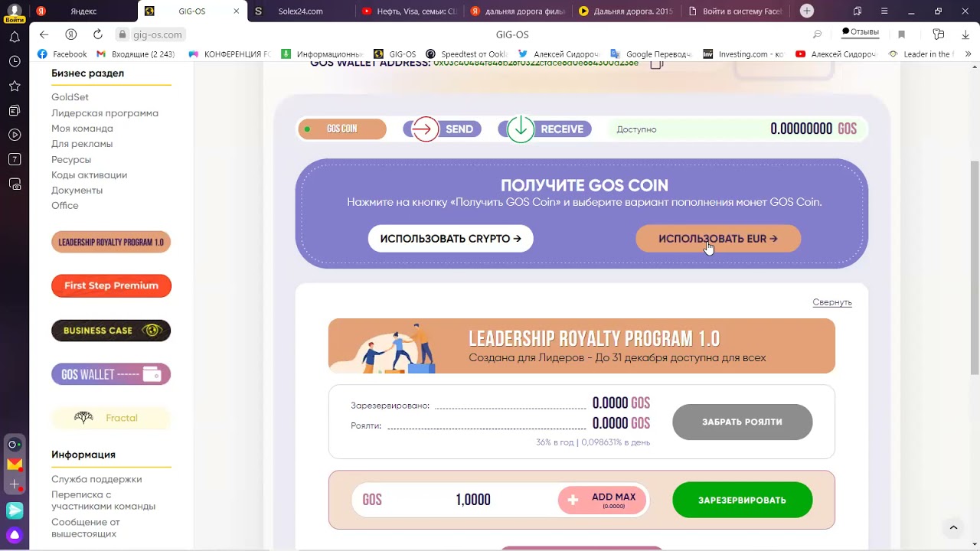Open browser hamburger menu
The height and width of the screenshot is (551, 980).
(x=884, y=11)
